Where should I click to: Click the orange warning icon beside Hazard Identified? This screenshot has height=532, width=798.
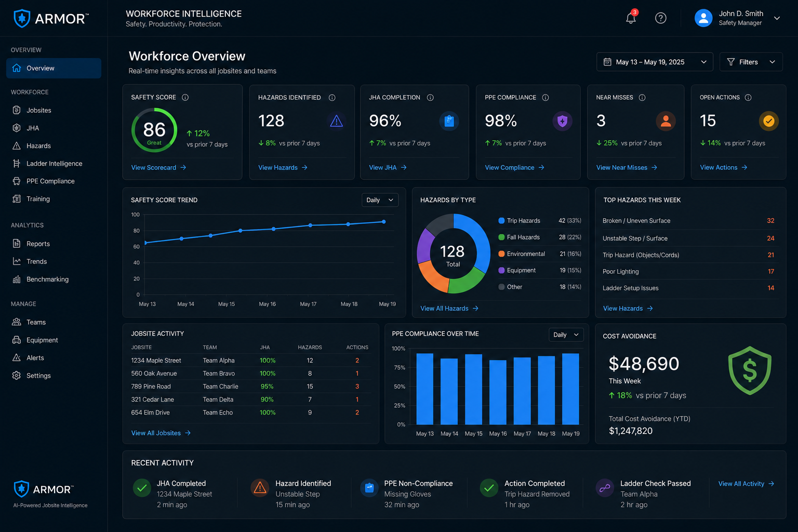point(259,488)
